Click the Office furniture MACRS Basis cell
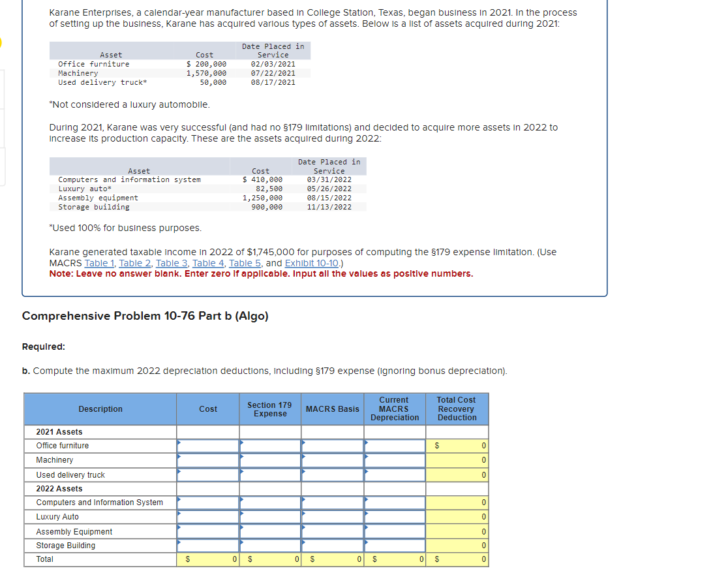Screen dimensions: 728x588 pyautogui.click(x=333, y=446)
